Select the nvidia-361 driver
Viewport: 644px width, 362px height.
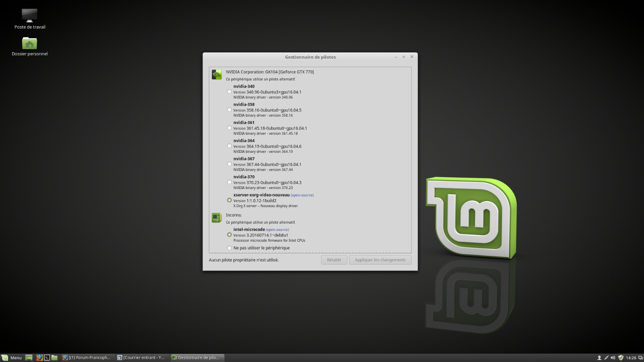(x=229, y=128)
